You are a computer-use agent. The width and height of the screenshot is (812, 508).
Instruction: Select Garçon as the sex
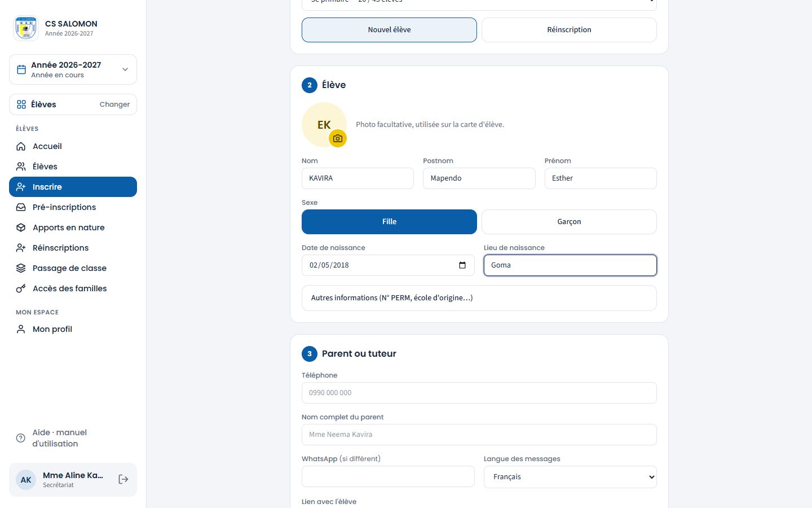point(569,222)
